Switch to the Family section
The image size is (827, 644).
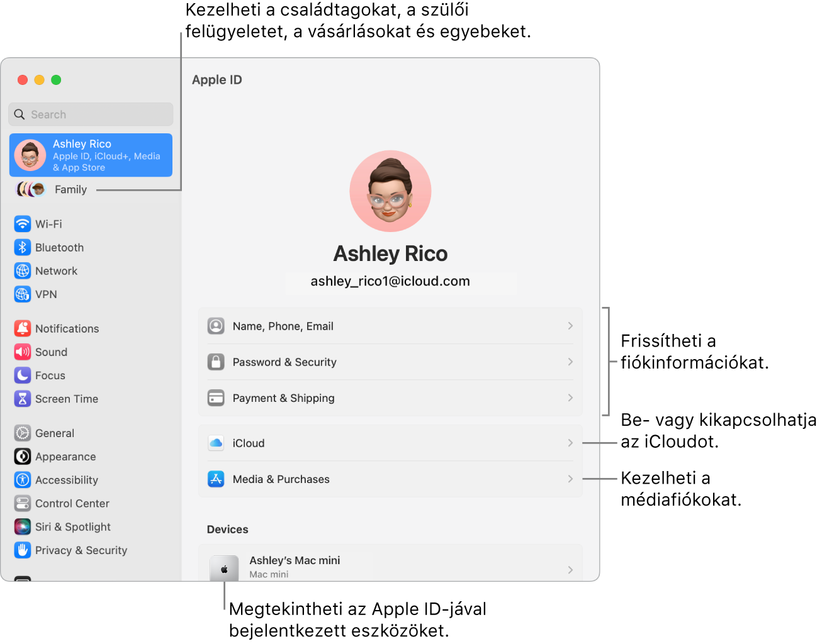coord(70,189)
